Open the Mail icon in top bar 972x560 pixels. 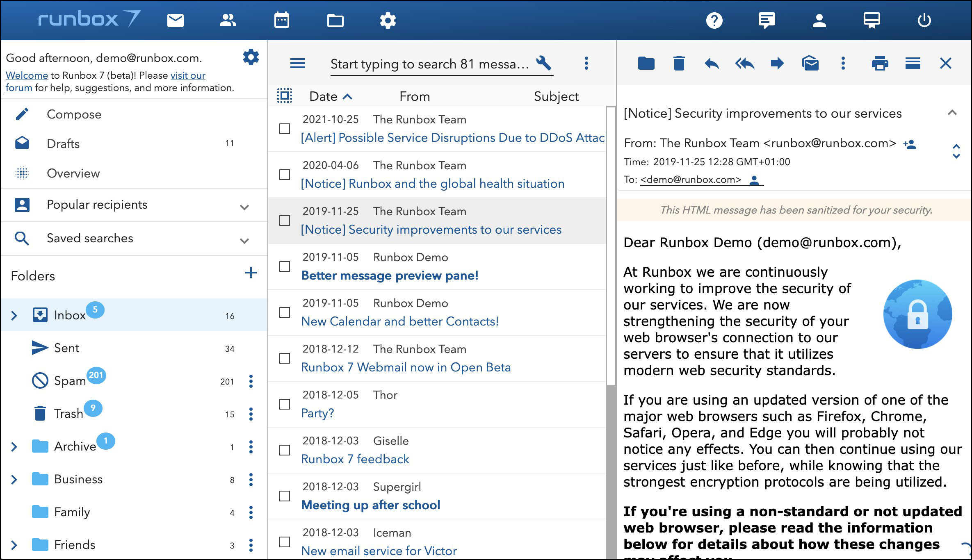(x=175, y=20)
